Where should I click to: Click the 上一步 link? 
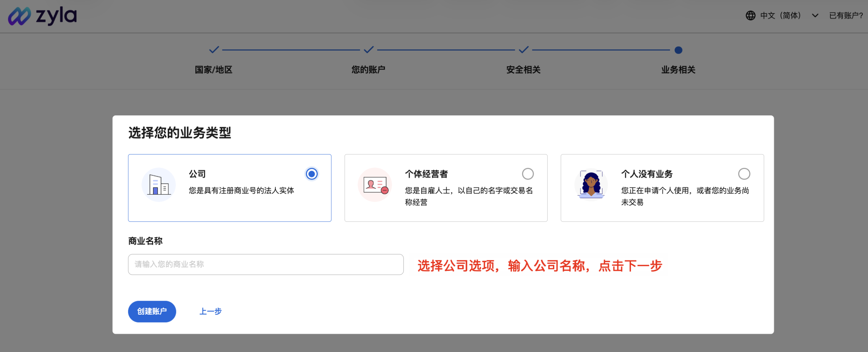pos(210,311)
